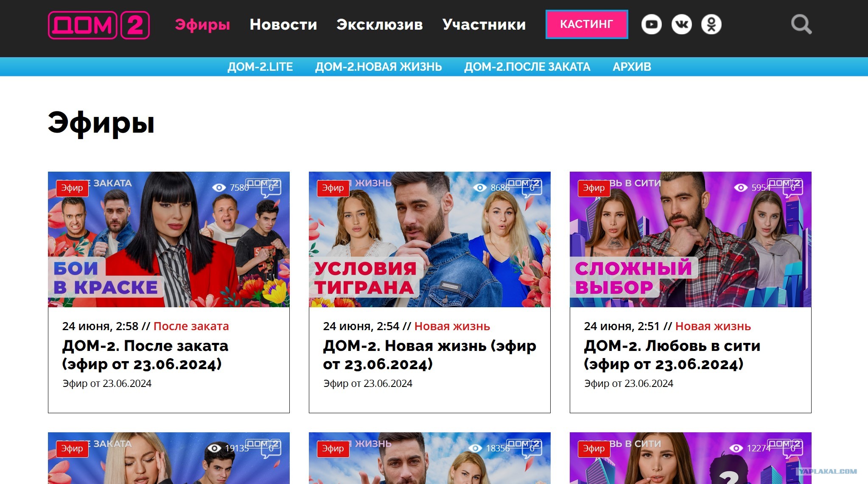Screen dimensions: 868x484
Task: Open the ДОМ-2. Любовь в сити episode title
Action: pyautogui.click(x=672, y=355)
